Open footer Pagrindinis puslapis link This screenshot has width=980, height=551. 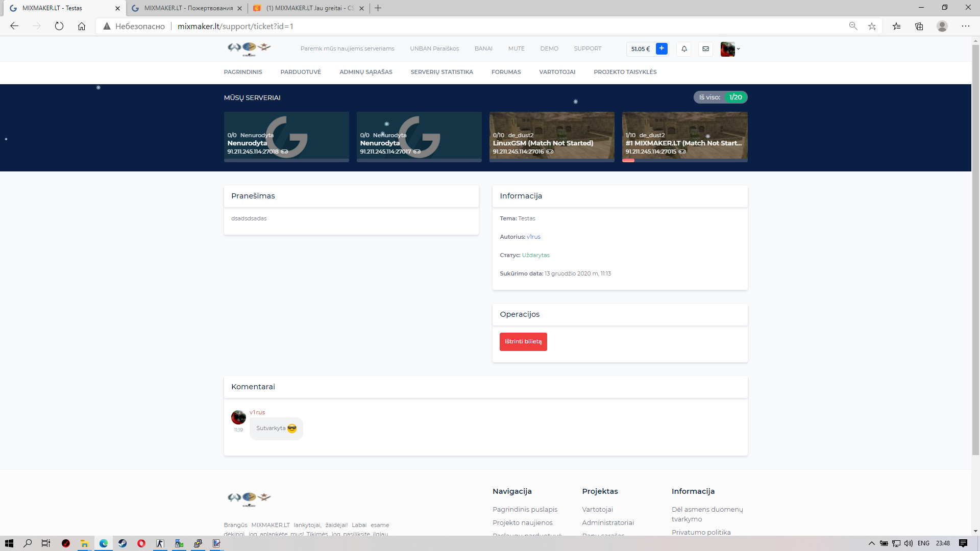525,509
